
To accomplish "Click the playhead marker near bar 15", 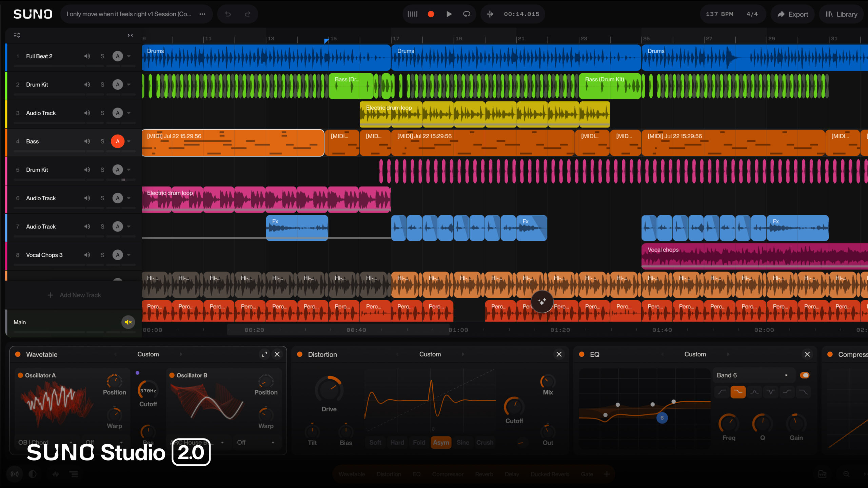I will pyautogui.click(x=326, y=41).
